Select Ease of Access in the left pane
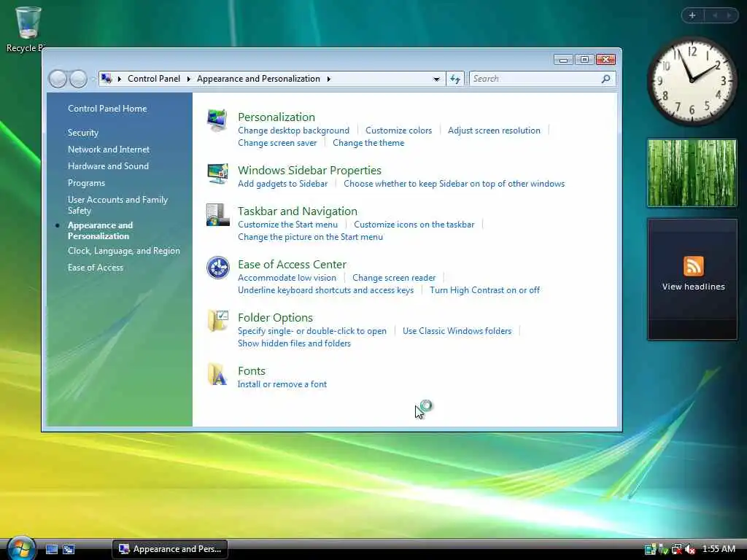This screenshot has height=560, width=747. pos(96,267)
